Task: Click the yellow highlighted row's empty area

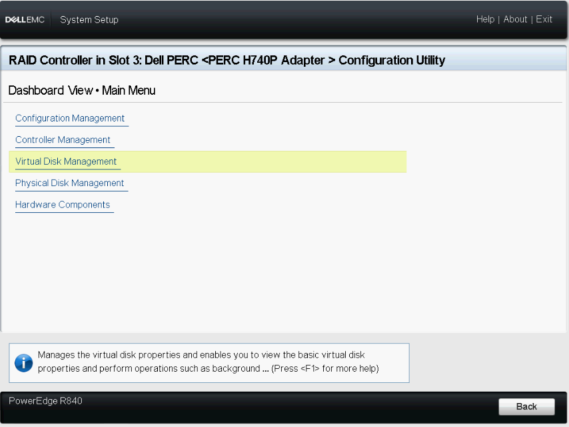Action: tap(261, 162)
